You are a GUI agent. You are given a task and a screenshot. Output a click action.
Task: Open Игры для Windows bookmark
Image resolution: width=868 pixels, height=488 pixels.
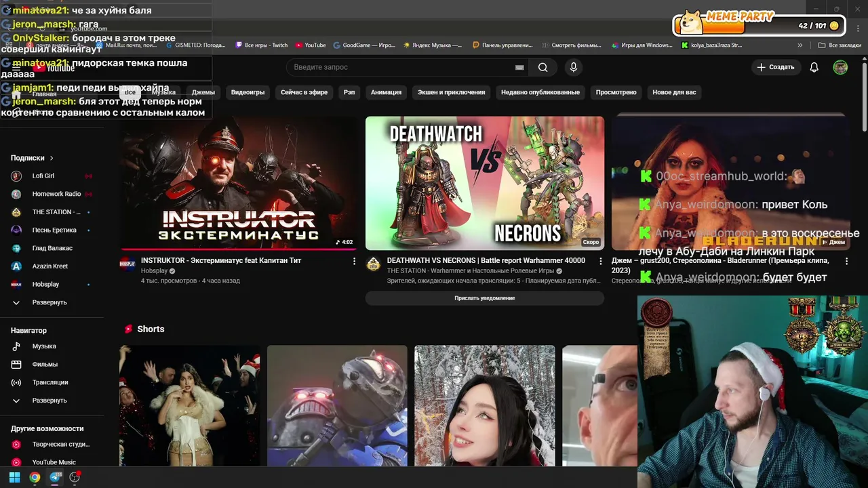coord(642,45)
